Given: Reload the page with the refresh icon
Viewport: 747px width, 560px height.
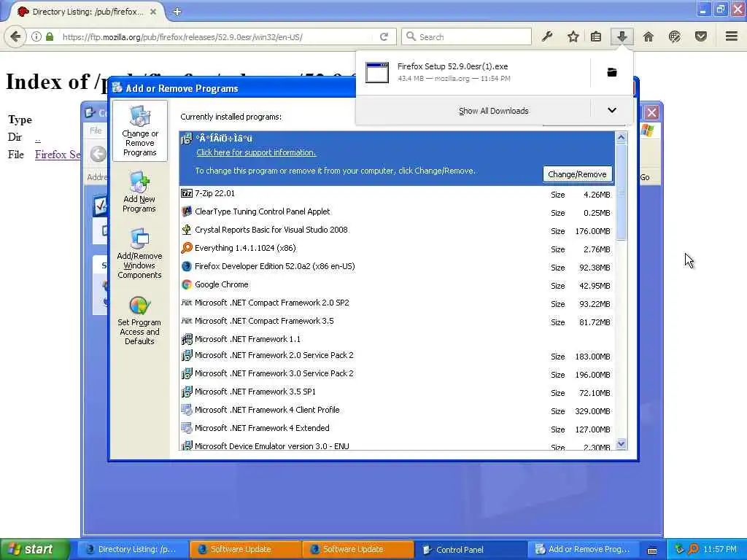Looking at the screenshot, I should point(384,36).
